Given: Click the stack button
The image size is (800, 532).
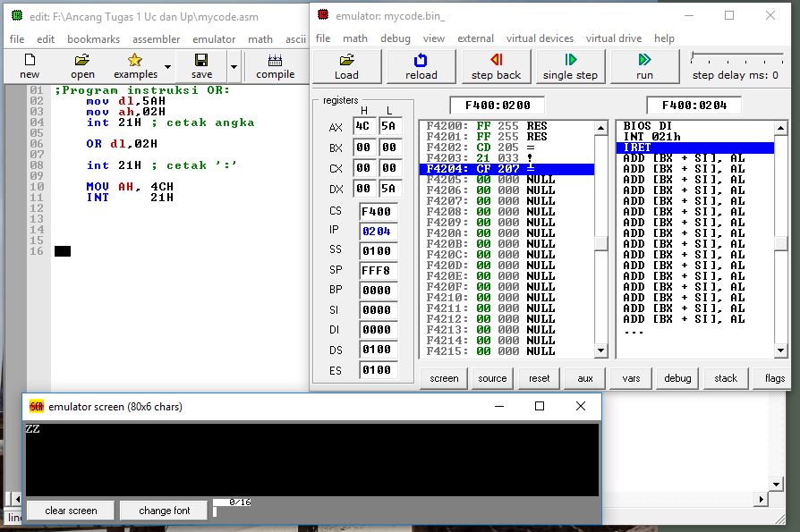Looking at the screenshot, I should [726, 378].
